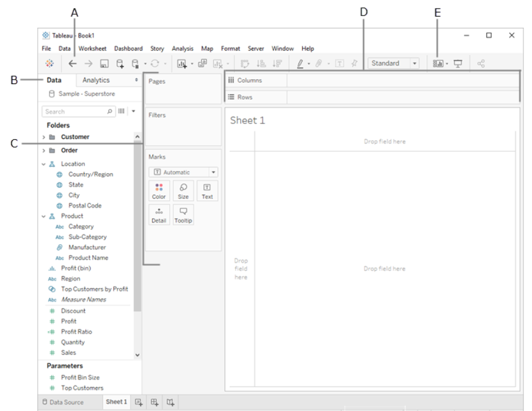
Task: Click in the field Search box
Action: coord(78,111)
